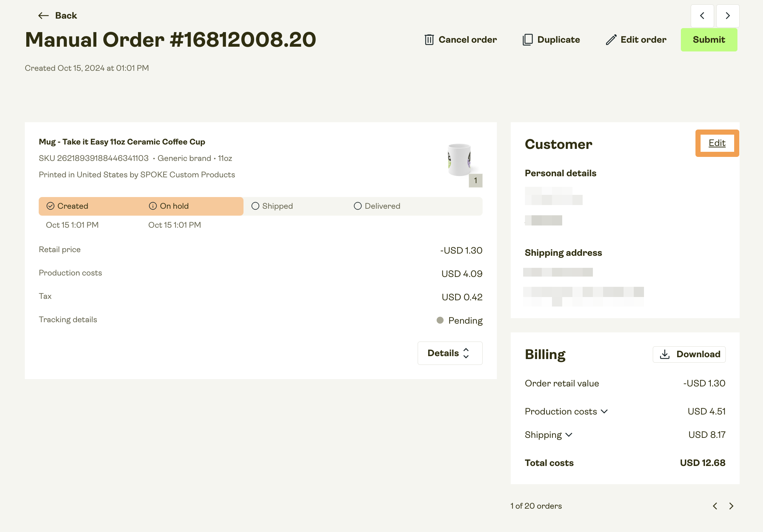Image resolution: width=763 pixels, height=532 pixels.
Task: Click the quantity badge on the mug image
Action: pos(475,181)
